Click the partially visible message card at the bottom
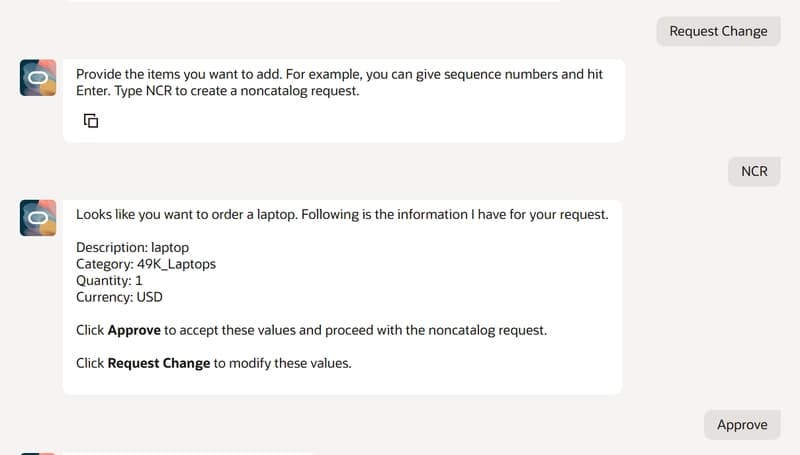The height and width of the screenshot is (455, 800). [x=189, y=453]
